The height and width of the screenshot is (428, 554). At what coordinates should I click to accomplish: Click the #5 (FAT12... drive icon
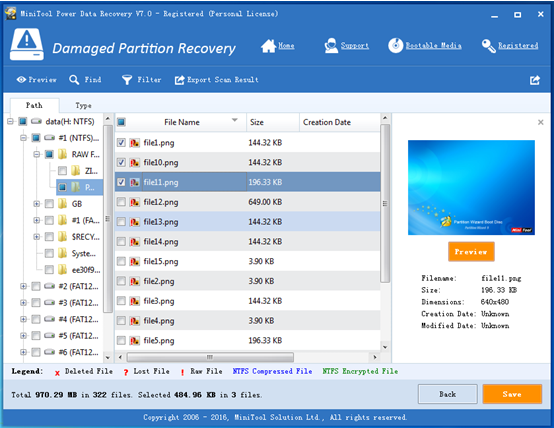[x=49, y=335]
